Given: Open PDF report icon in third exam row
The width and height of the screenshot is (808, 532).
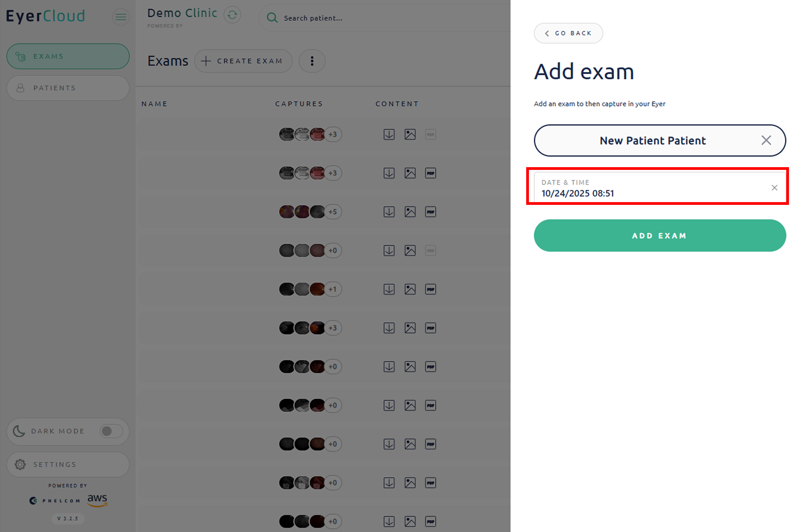Looking at the screenshot, I should pos(431,212).
